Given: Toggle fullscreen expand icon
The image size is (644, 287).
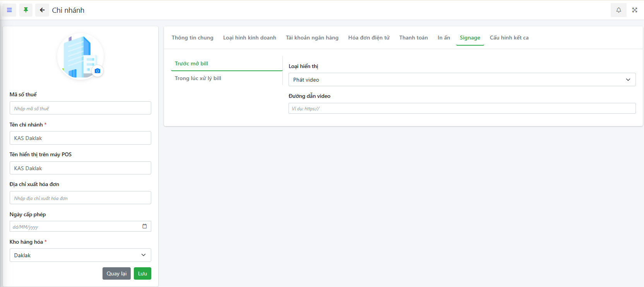Looking at the screenshot, I should (x=635, y=10).
